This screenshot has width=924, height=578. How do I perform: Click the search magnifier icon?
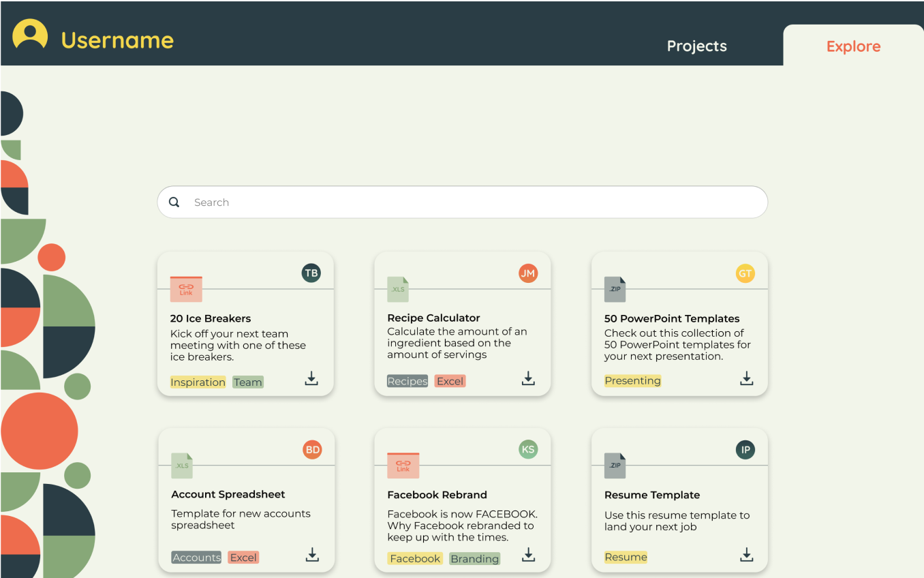(174, 202)
